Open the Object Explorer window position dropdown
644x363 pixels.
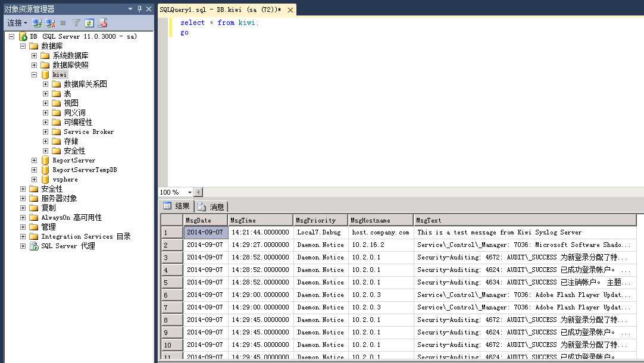[130, 8]
